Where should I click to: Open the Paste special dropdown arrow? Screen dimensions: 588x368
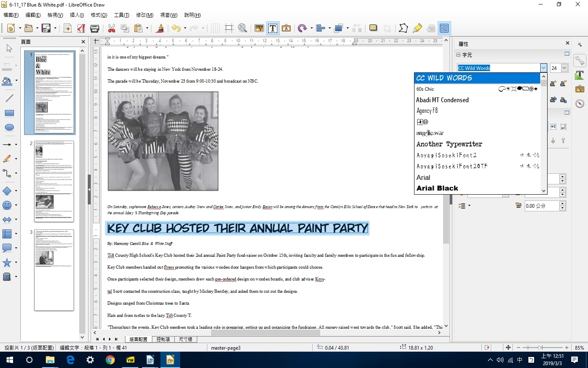point(147,28)
